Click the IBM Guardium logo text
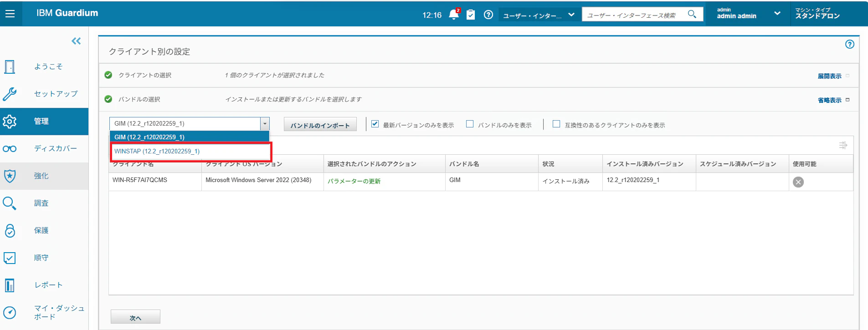868x330 pixels. coord(67,13)
